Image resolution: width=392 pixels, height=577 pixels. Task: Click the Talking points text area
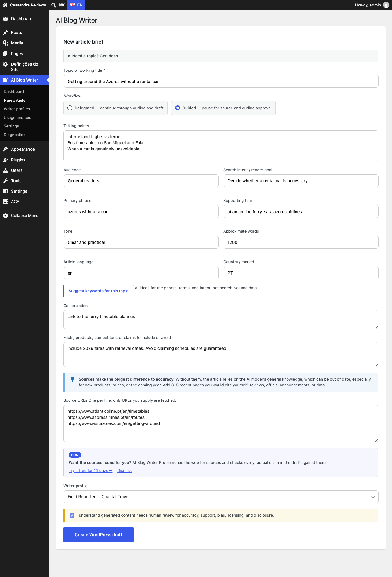click(221, 146)
